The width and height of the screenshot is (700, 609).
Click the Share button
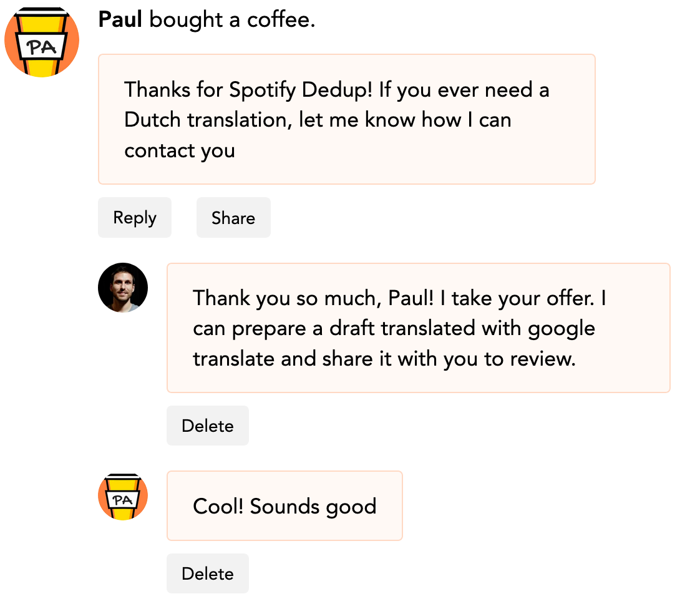click(233, 217)
